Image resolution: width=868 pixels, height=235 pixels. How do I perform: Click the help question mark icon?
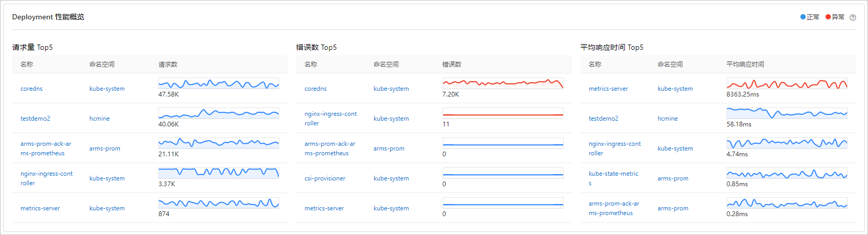click(853, 17)
